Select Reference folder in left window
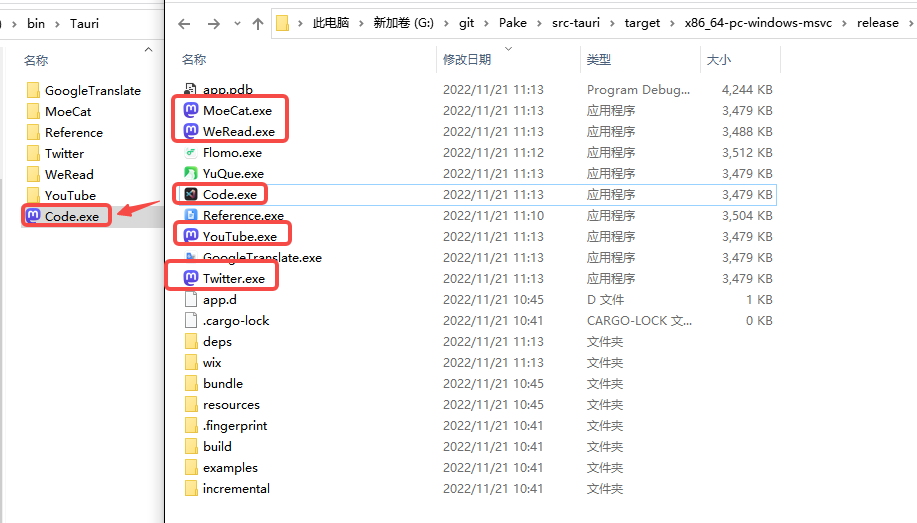The image size is (917, 523). tap(64, 133)
